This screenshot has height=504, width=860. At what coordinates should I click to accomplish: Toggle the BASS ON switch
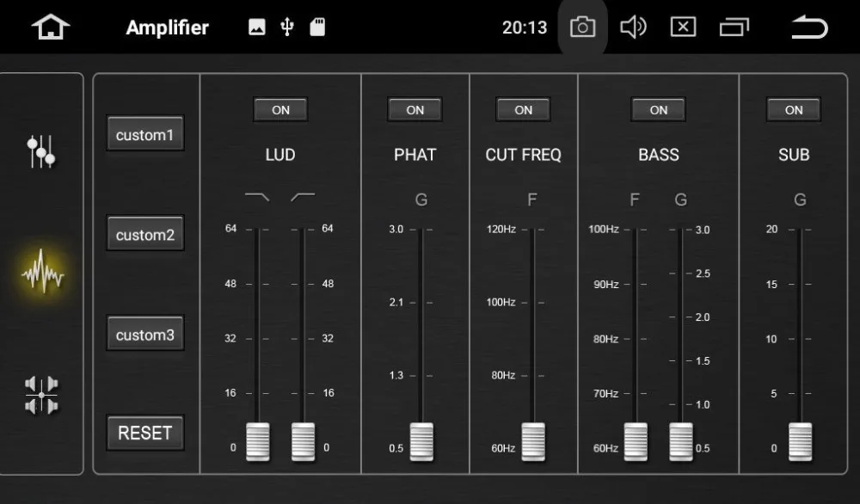coord(658,110)
